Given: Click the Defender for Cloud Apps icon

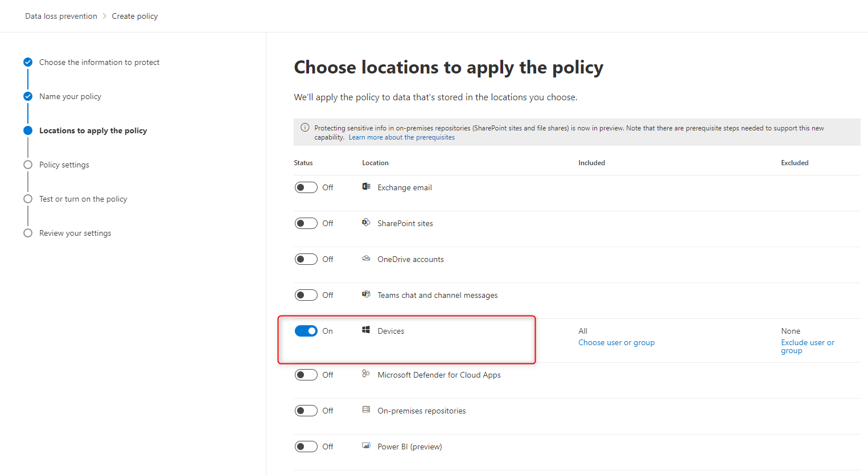Looking at the screenshot, I should pyautogui.click(x=366, y=374).
